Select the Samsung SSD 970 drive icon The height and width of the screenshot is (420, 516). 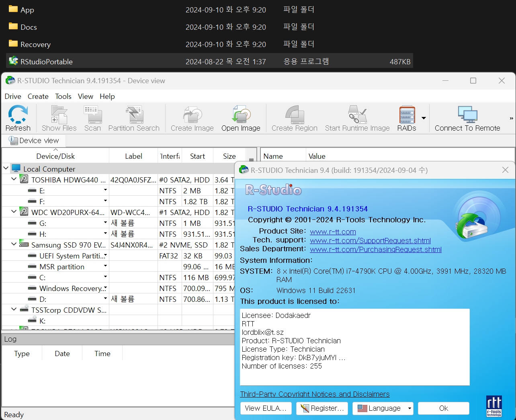tap(24, 244)
